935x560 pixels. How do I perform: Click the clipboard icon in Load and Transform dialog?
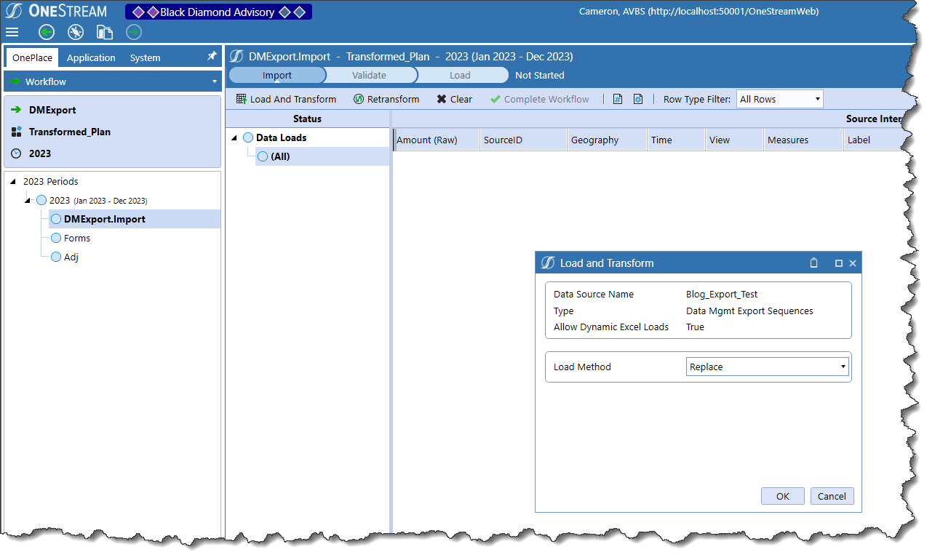coord(814,263)
